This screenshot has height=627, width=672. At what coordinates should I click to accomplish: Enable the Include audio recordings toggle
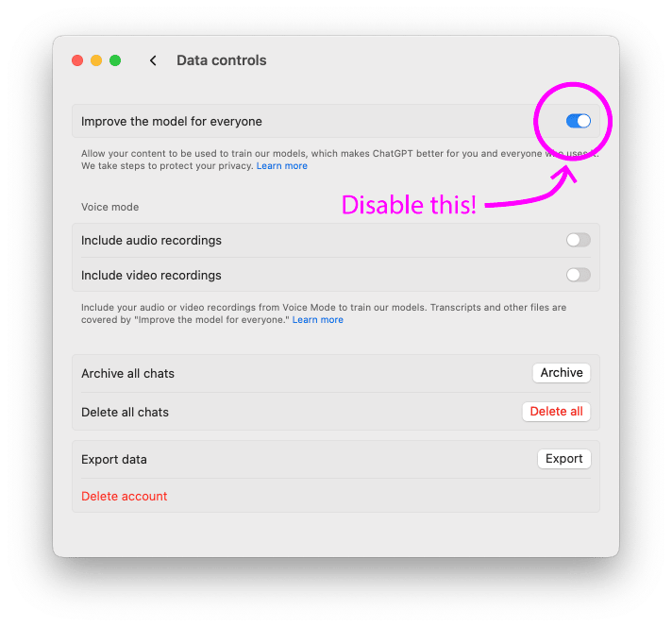pyautogui.click(x=579, y=240)
